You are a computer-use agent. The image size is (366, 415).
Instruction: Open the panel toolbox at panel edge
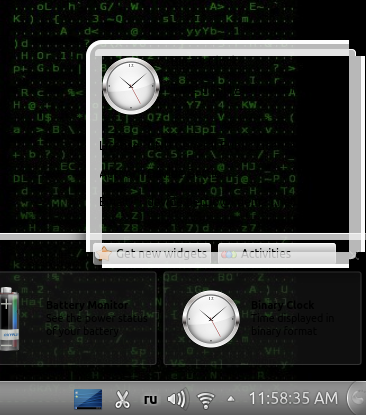point(357,398)
